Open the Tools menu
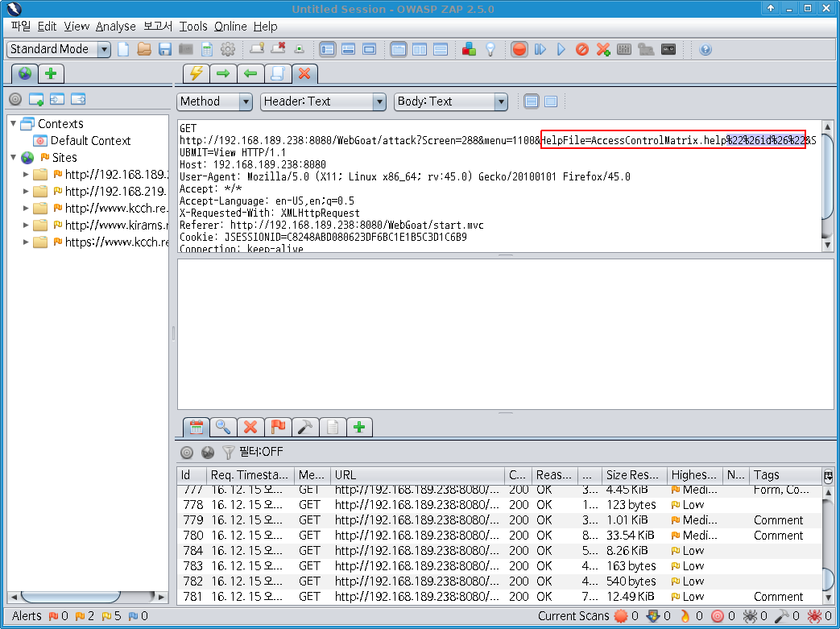 point(192,26)
